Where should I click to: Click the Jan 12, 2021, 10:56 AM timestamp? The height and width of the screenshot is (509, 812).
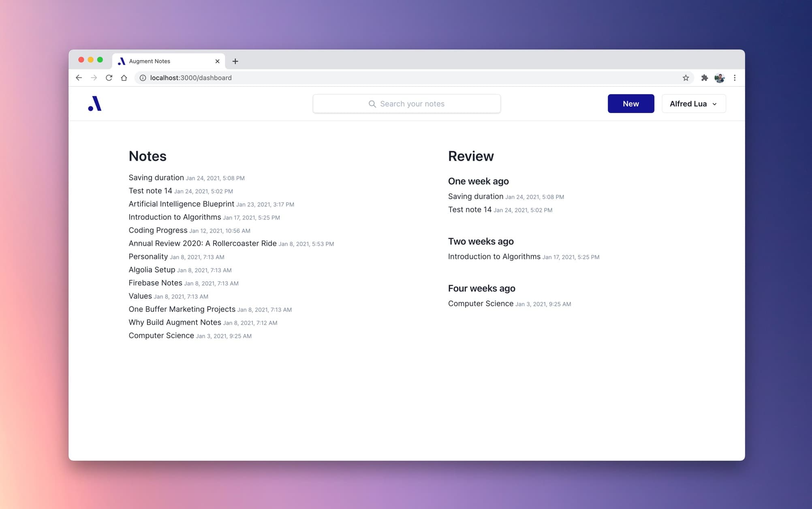coord(220,231)
